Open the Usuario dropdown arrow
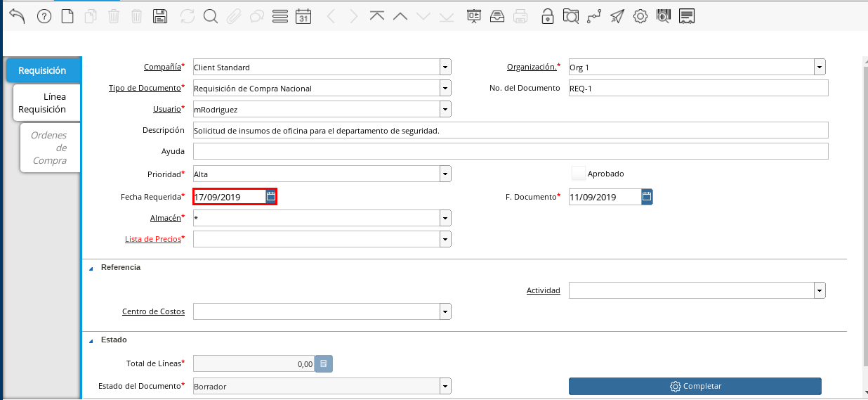Image resolution: width=868 pixels, height=400 pixels. 445,109
